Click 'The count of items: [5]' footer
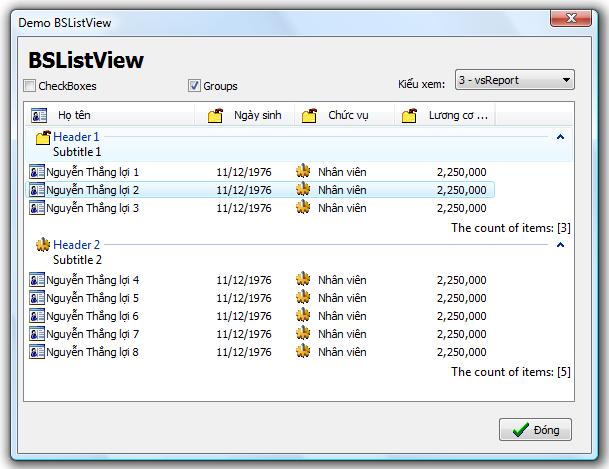 point(511,372)
